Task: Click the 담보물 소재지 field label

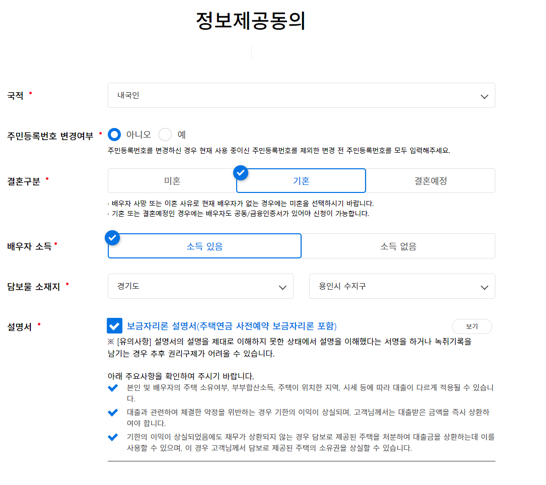Action: 33,287
